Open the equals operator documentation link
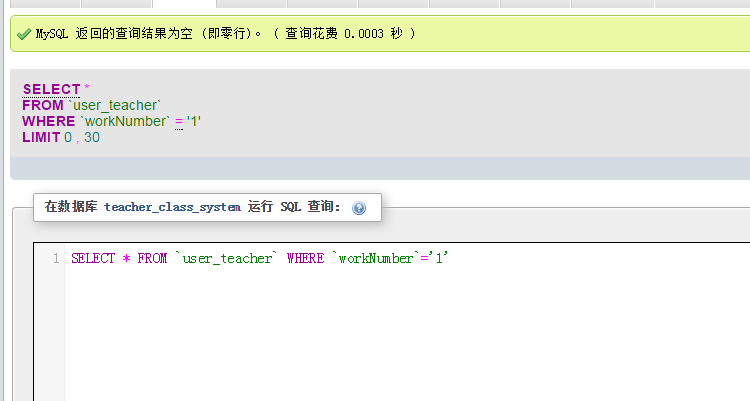 pyautogui.click(x=179, y=122)
